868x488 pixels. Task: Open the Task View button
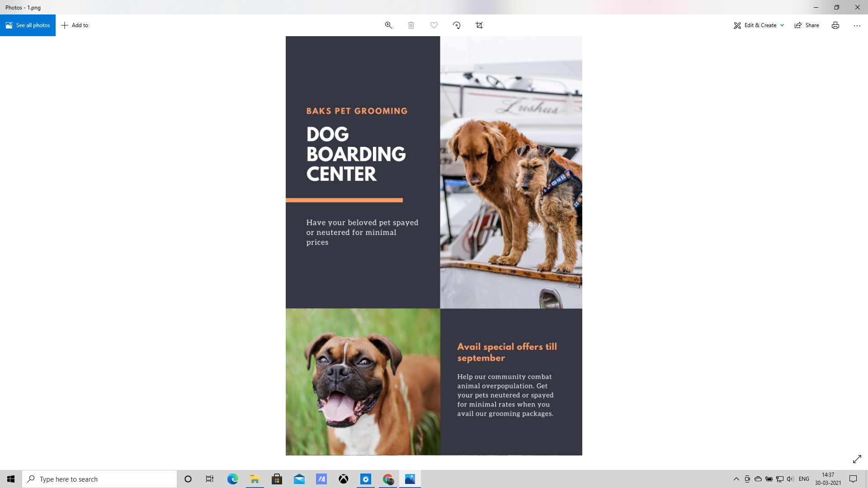pos(210,479)
